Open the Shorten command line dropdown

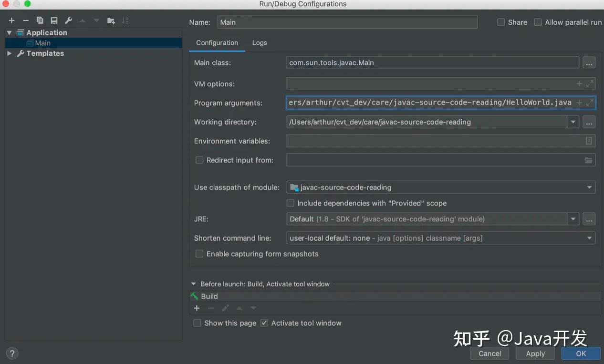pos(590,238)
